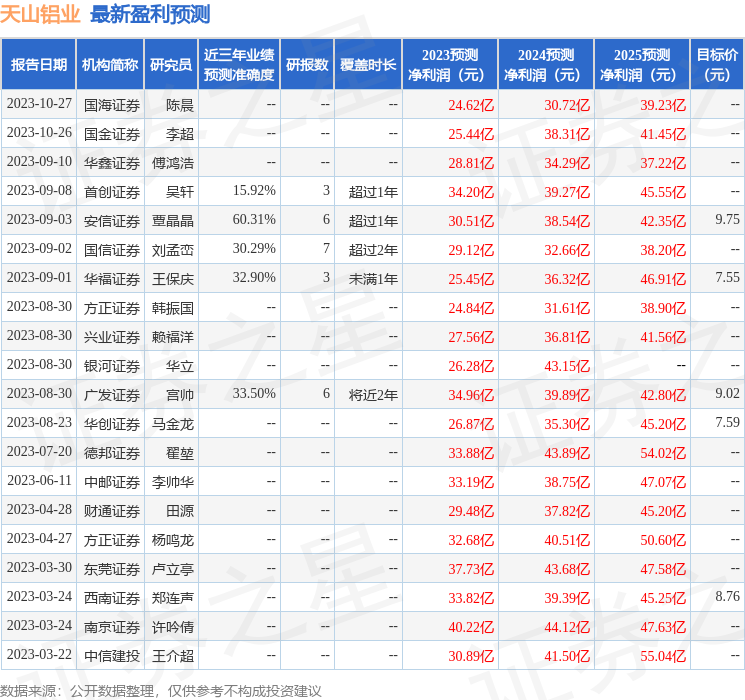Click analyst name 李超
The image size is (745, 700).
(180, 134)
